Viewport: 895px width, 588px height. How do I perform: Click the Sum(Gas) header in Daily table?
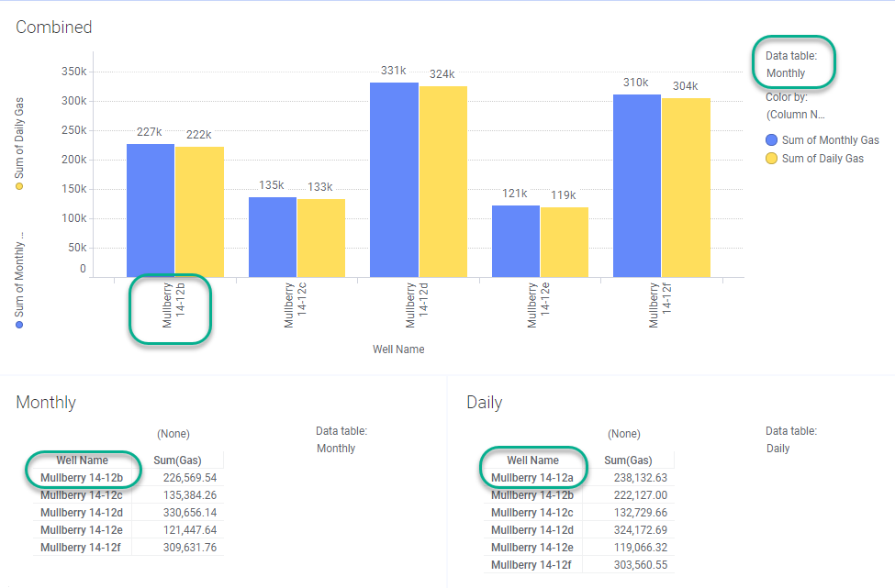[628, 460]
